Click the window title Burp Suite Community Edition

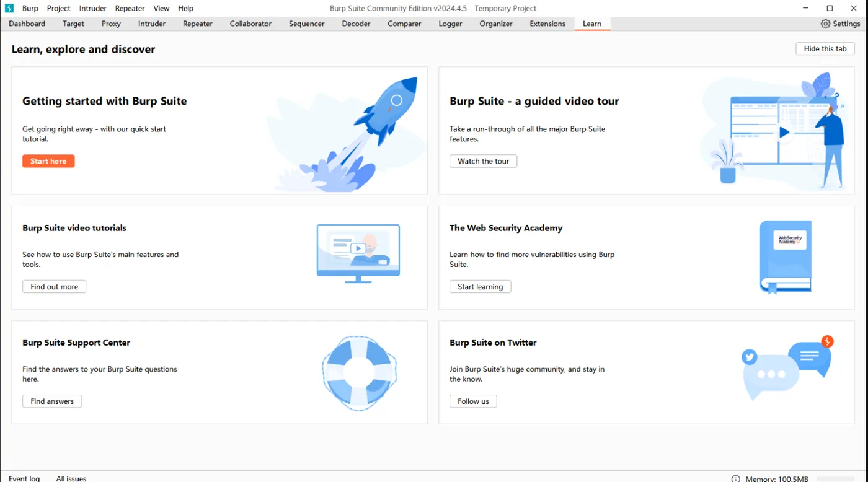point(433,8)
